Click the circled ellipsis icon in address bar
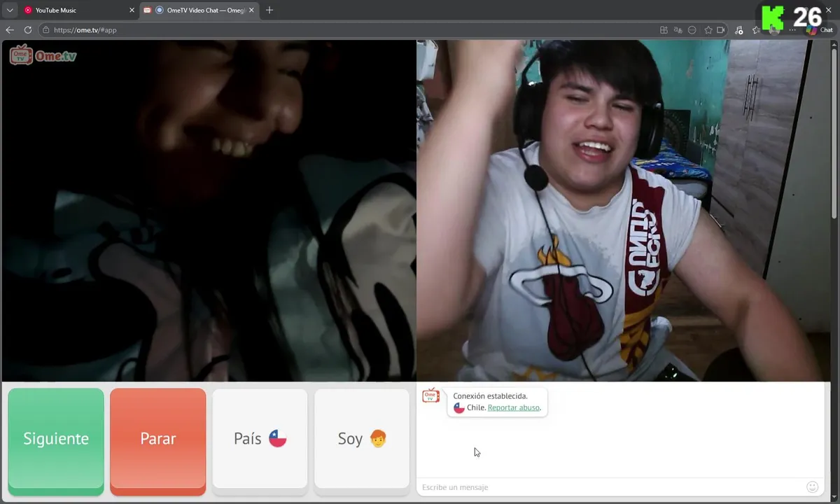The image size is (840, 504). [x=692, y=30]
